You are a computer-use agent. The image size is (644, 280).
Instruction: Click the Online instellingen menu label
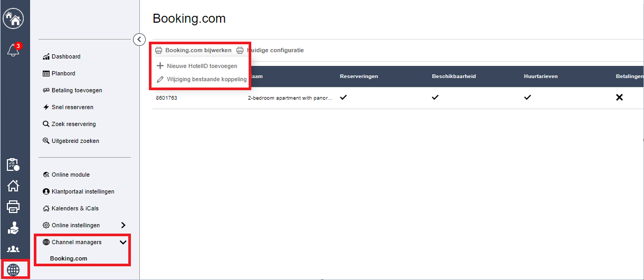[x=75, y=225]
